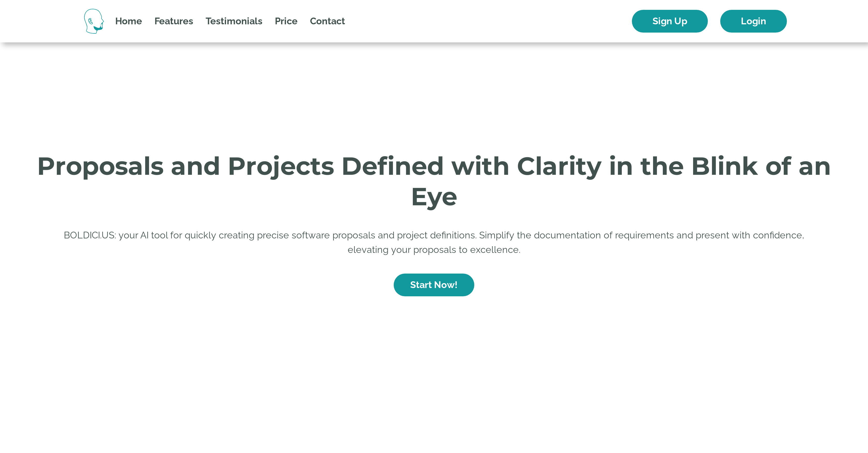This screenshot has height=453, width=868.
Task: Select the Features navigation item
Action: 173,21
